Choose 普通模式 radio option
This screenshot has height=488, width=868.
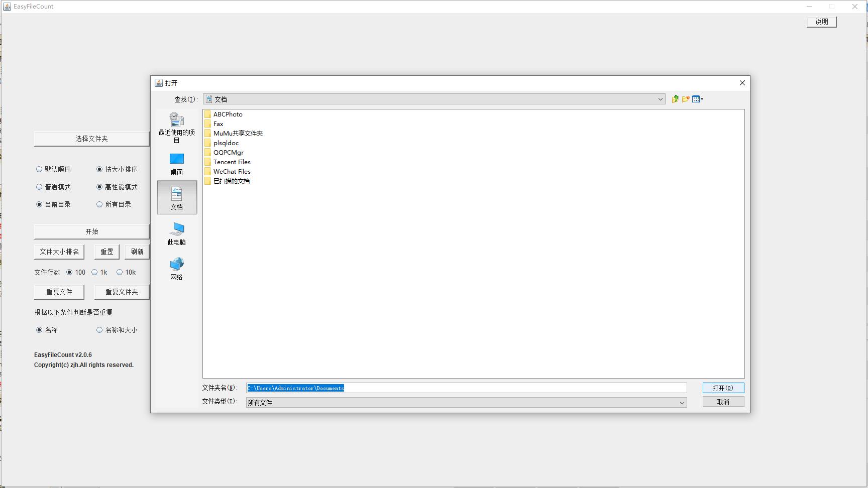(39, 187)
